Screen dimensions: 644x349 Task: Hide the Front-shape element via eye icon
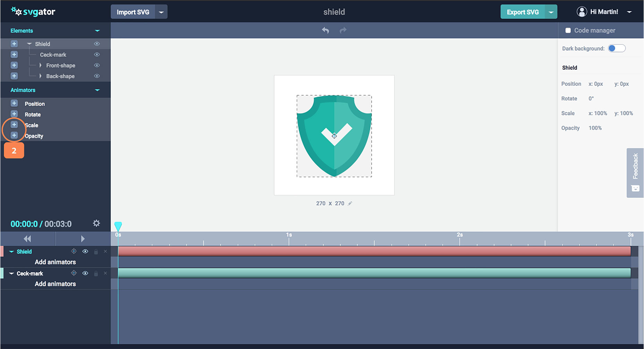pos(97,66)
